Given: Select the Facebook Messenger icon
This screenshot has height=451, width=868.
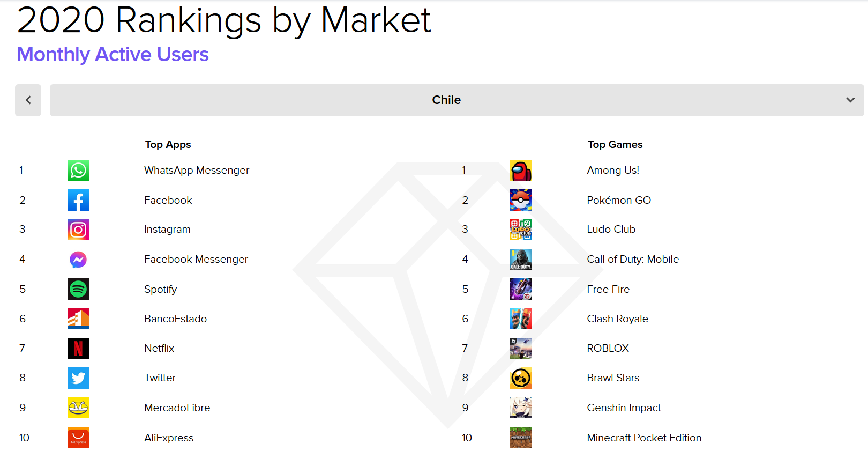Looking at the screenshot, I should coord(78,260).
